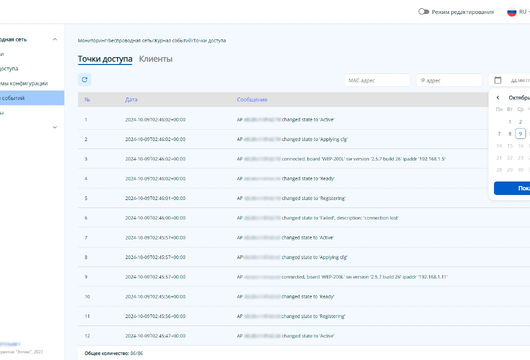Screen dimensions: 530x360
Task: Click row 6 message 'connection lost'
Action: pyautogui.click(x=318, y=218)
